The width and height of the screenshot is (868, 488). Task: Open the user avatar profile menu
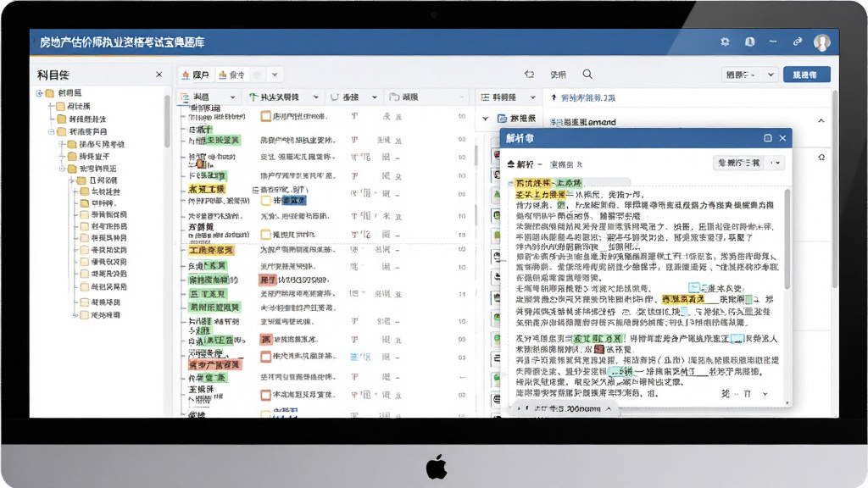tap(822, 42)
